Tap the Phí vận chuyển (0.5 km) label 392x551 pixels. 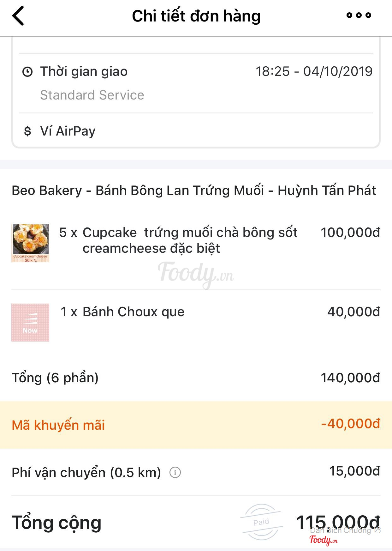pyautogui.click(x=86, y=473)
